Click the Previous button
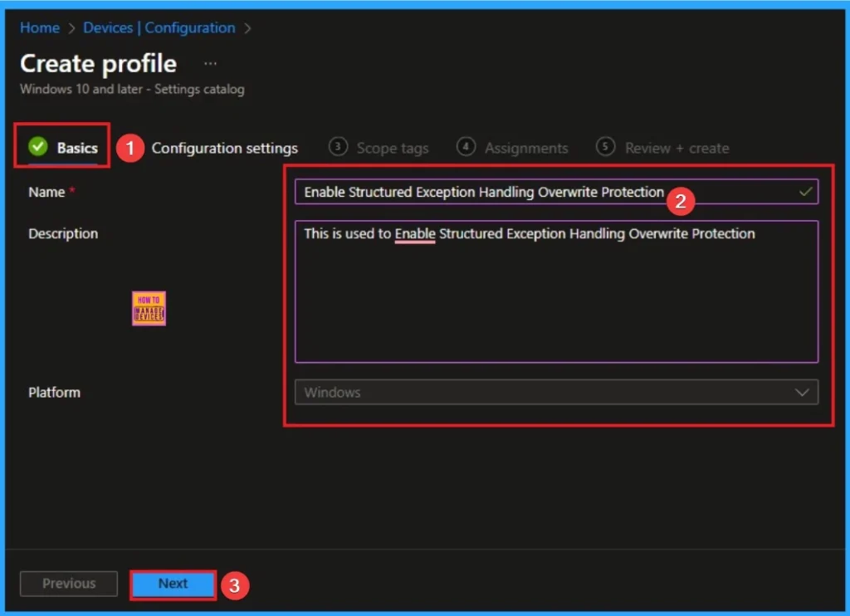Screen dimensions: 850x616 pos(68,583)
